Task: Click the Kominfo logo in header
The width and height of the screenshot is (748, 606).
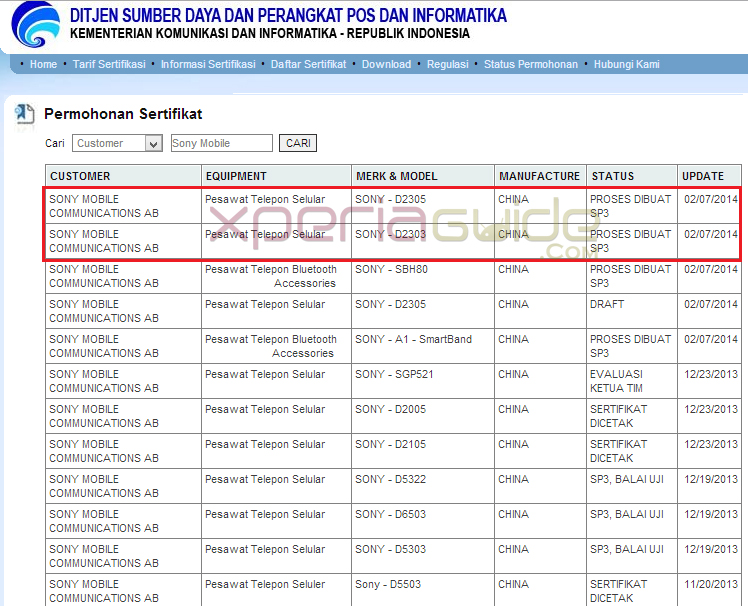Action: pyautogui.click(x=36, y=25)
